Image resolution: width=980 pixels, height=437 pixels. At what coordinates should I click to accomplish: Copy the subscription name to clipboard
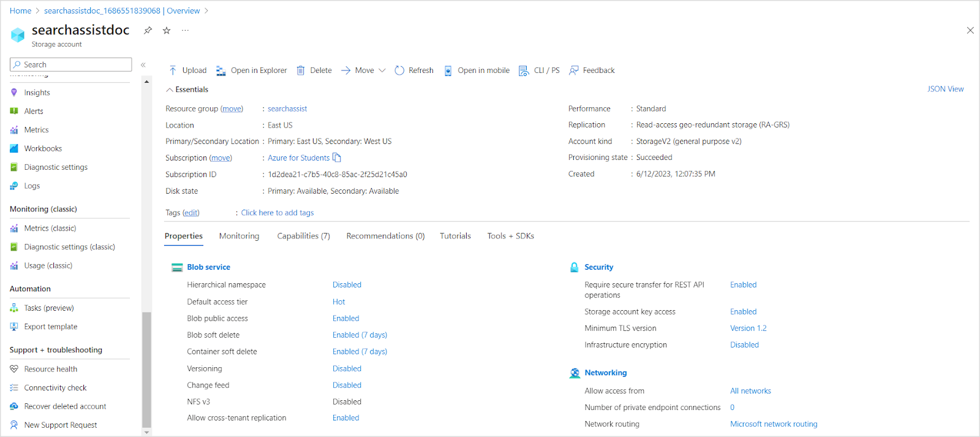(x=337, y=158)
